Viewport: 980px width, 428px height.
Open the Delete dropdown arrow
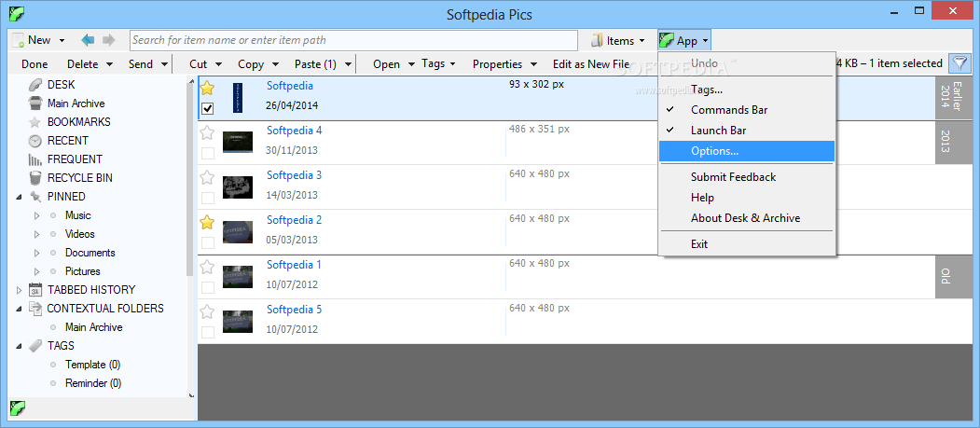[x=109, y=63]
